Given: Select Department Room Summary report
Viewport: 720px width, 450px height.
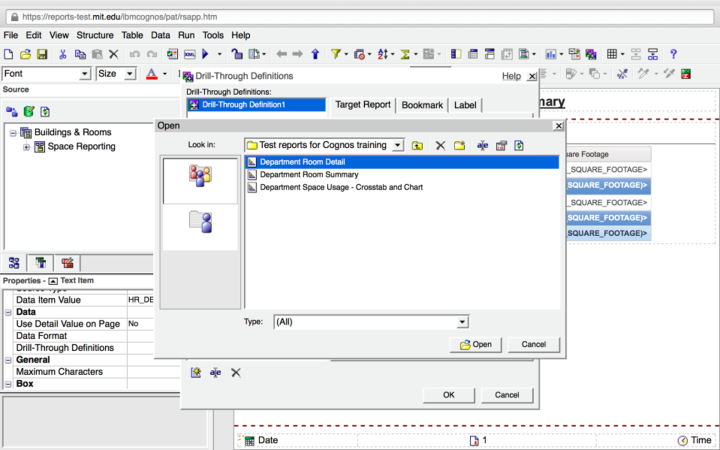Looking at the screenshot, I should 309,174.
